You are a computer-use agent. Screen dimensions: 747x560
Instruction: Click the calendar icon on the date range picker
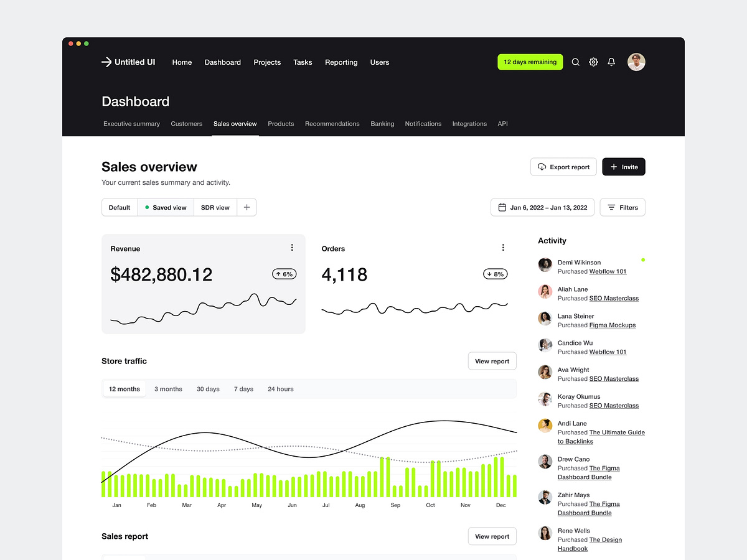(x=502, y=207)
